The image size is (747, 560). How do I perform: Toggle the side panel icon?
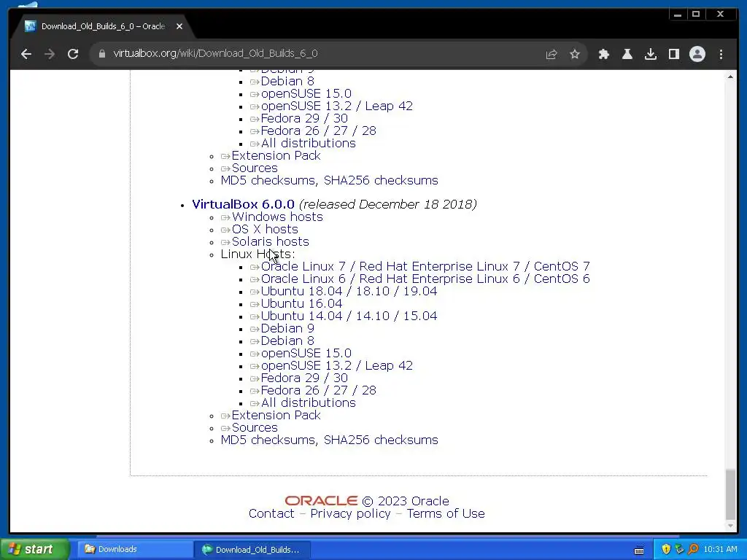pyautogui.click(x=674, y=54)
